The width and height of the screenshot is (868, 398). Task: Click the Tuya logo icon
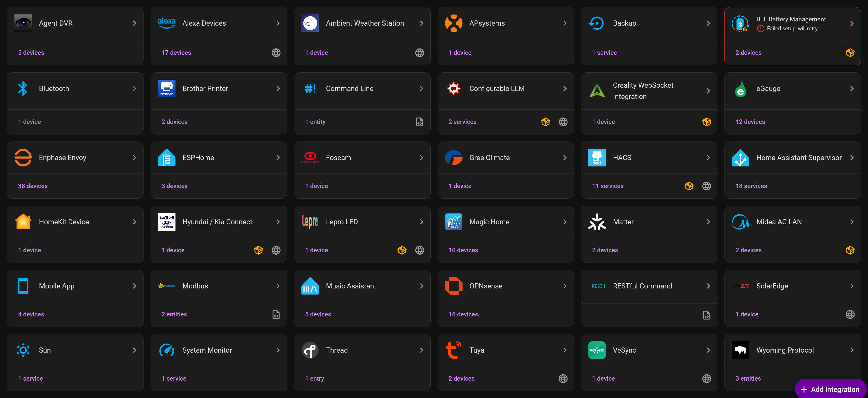(x=454, y=350)
